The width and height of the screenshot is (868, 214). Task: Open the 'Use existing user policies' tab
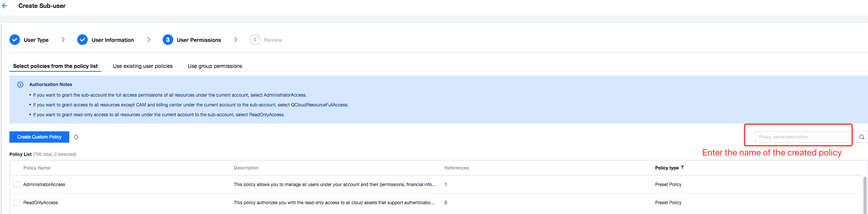tap(143, 66)
